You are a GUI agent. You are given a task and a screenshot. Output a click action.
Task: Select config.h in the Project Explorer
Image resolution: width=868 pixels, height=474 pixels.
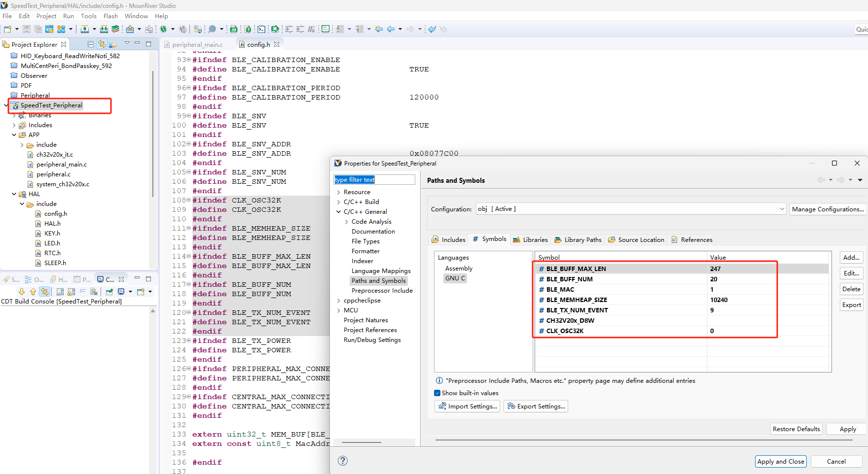coord(56,214)
